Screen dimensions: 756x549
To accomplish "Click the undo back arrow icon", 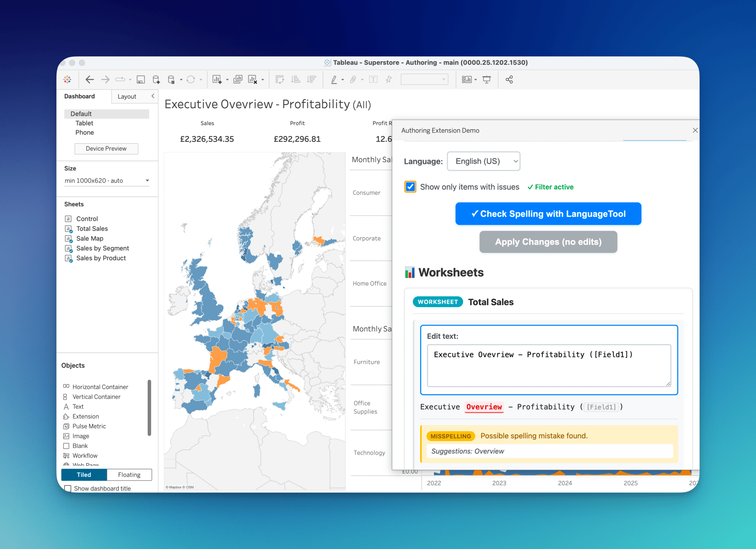I will pyautogui.click(x=90, y=80).
